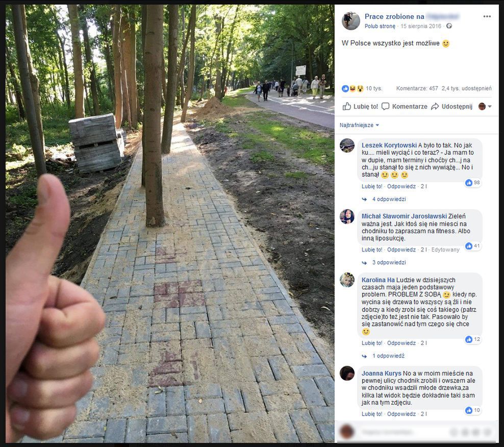This screenshot has height=447, width=504.
Task: Open the sidewalk-with-trees photo
Action: pos(170,224)
